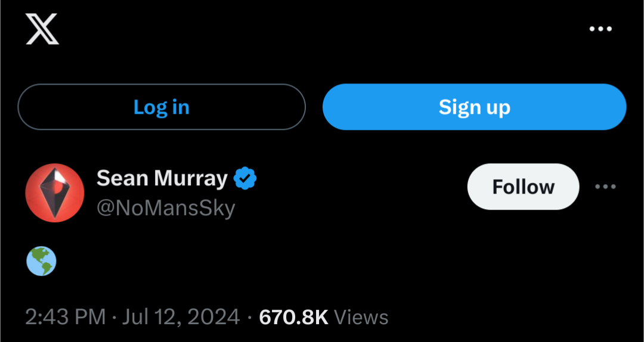Open the Sean Murray display name link
Viewport: 644px width, 342px height.
coord(162,178)
